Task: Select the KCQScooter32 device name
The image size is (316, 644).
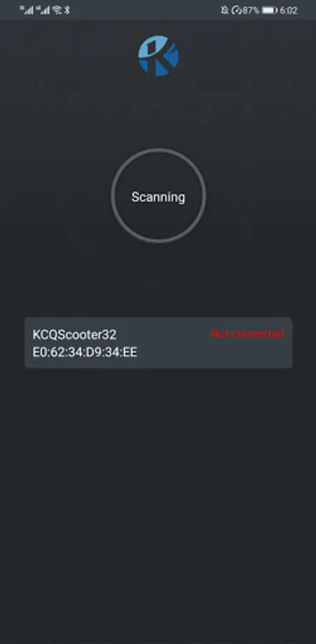Action: (x=75, y=334)
